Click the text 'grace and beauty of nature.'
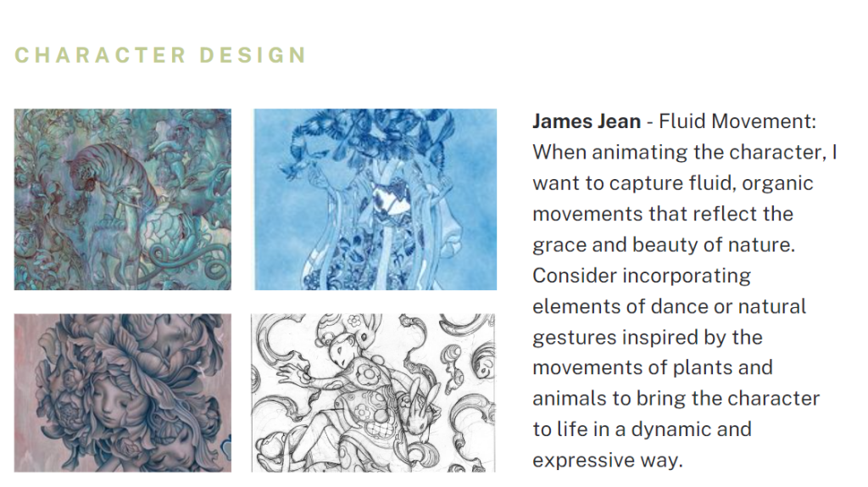Screen dimensions: 868x487 tap(664, 245)
